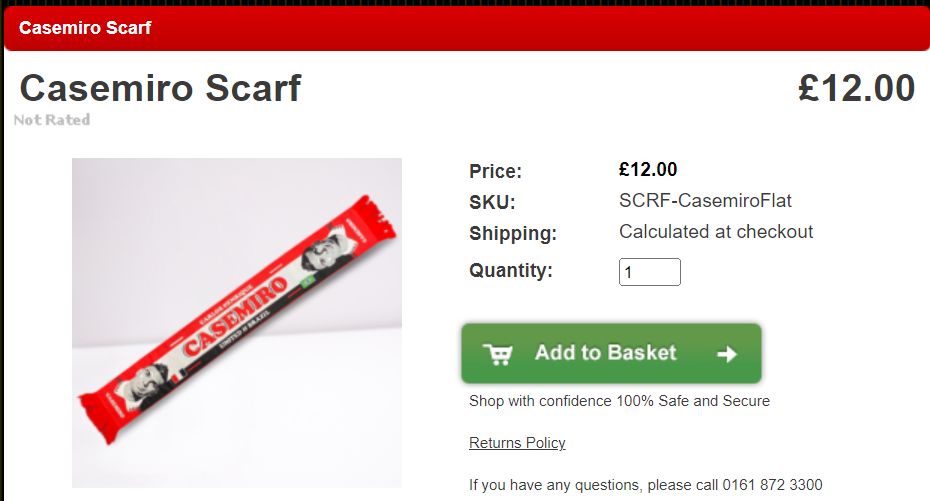Viewport: 930px width, 501px height.
Task: Click the SKU label
Action: [x=492, y=202]
